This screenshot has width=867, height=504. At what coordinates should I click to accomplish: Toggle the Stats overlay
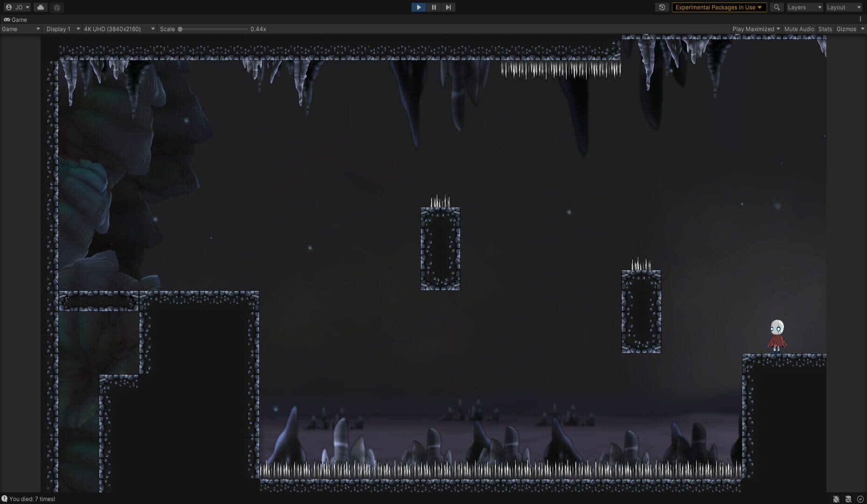coord(825,29)
